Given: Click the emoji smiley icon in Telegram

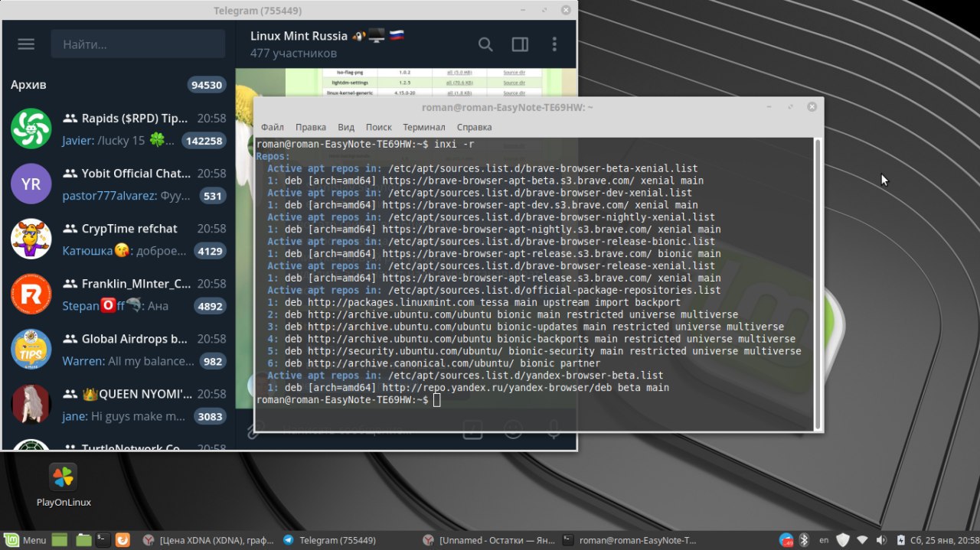Looking at the screenshot, I should click(513, 430).
